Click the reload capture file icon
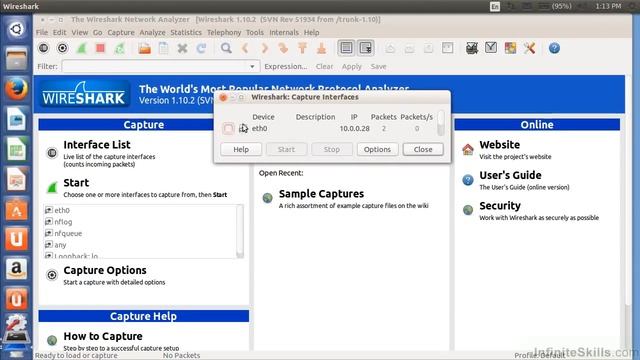Viewport: 640px width, 360px height. 201,48
